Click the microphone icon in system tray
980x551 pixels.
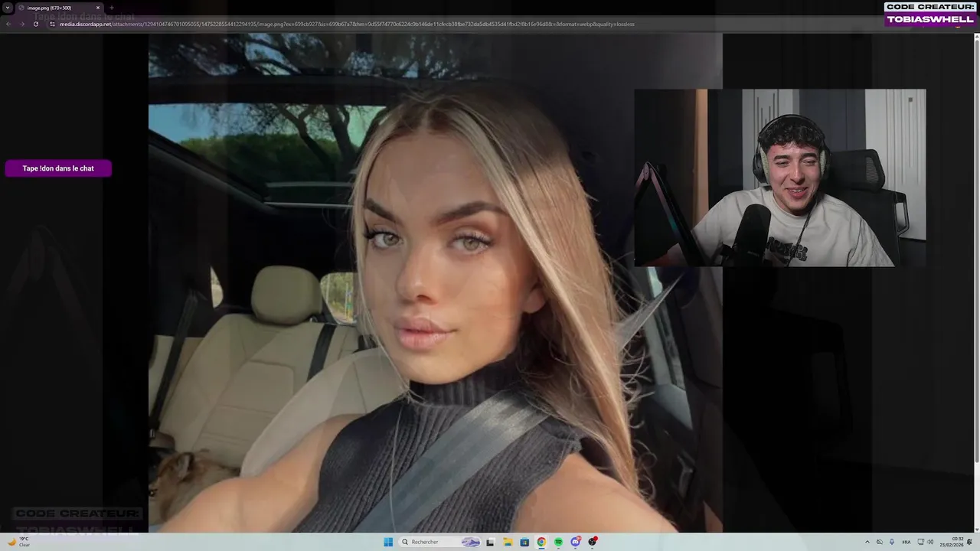892,542
